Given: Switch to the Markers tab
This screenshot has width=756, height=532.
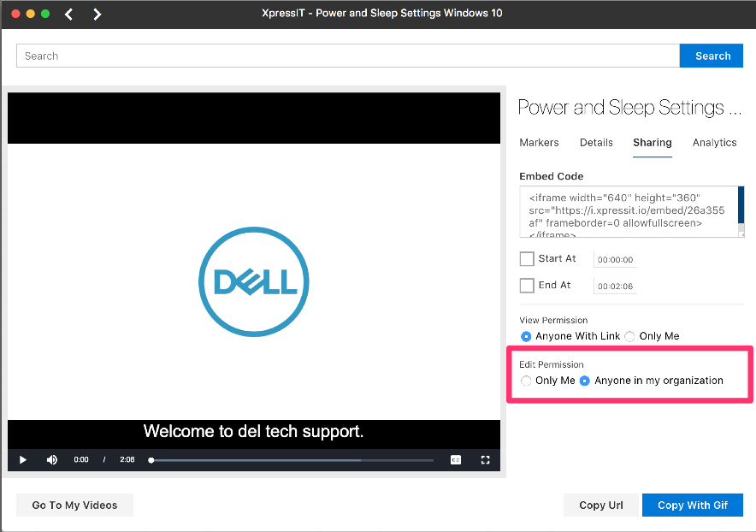Looking at the screenshot, I should [539, 142].
